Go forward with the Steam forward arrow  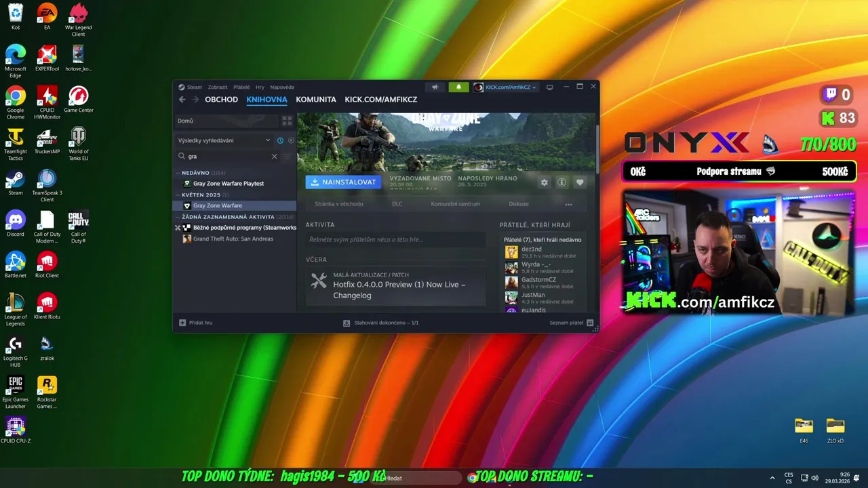pyautogui.click(x=195, y=100)
